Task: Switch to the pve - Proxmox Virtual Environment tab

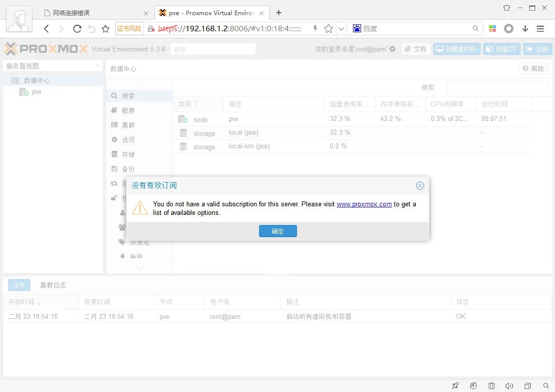Action: [211, 13]
